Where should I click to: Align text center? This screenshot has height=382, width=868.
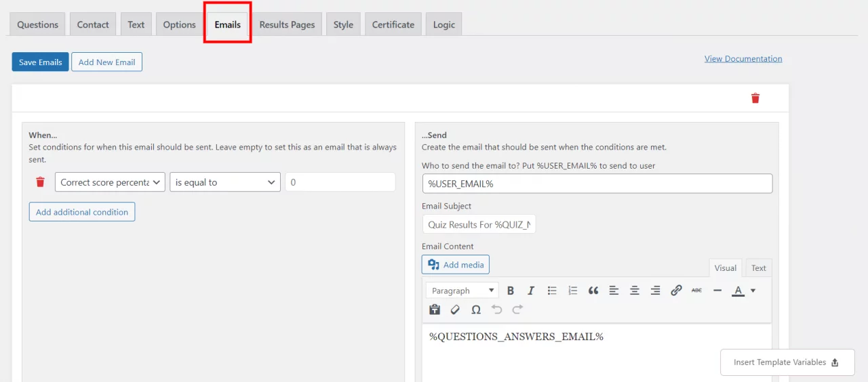[635, 291]
